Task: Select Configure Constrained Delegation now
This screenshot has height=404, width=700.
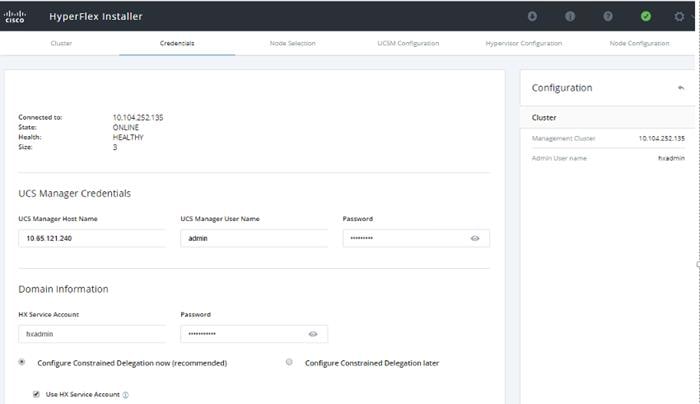Action: (x=22, y=362)
